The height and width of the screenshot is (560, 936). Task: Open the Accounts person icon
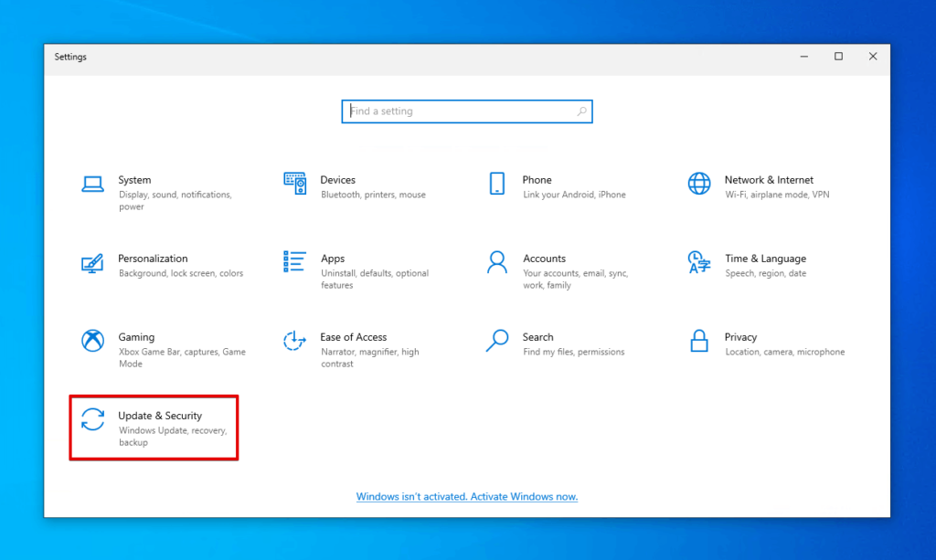496,262
